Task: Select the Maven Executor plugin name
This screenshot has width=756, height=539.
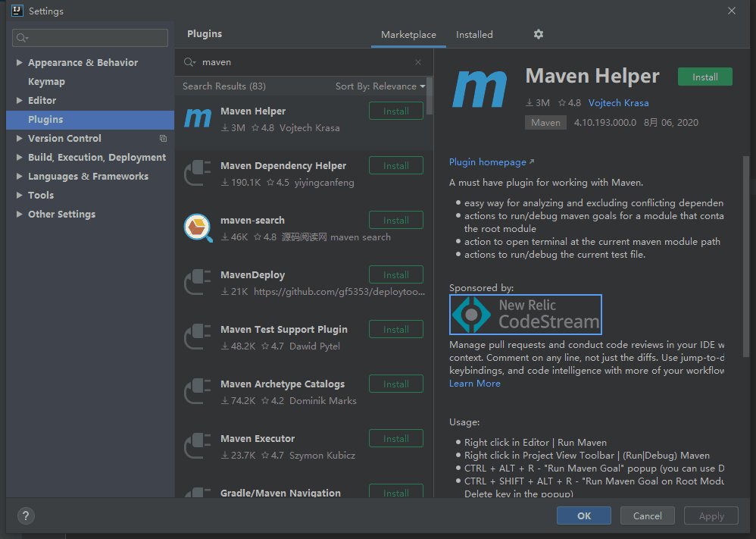Action: pyautogui.click(x=258, y=439)
